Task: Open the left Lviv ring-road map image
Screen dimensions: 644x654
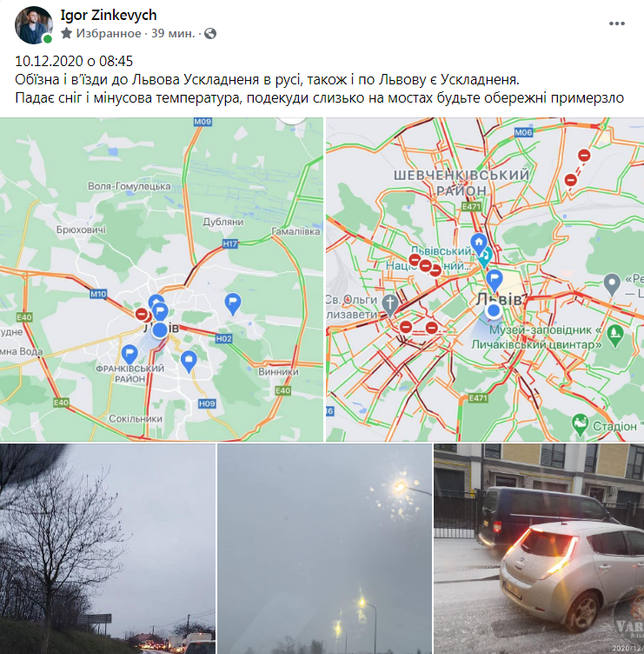Action: pyautogui.click(x=162, y=279)
